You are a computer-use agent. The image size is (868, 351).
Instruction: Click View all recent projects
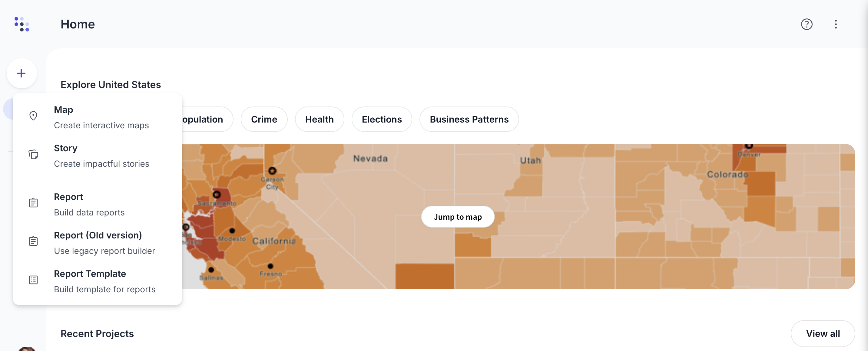tap(823, 333)
